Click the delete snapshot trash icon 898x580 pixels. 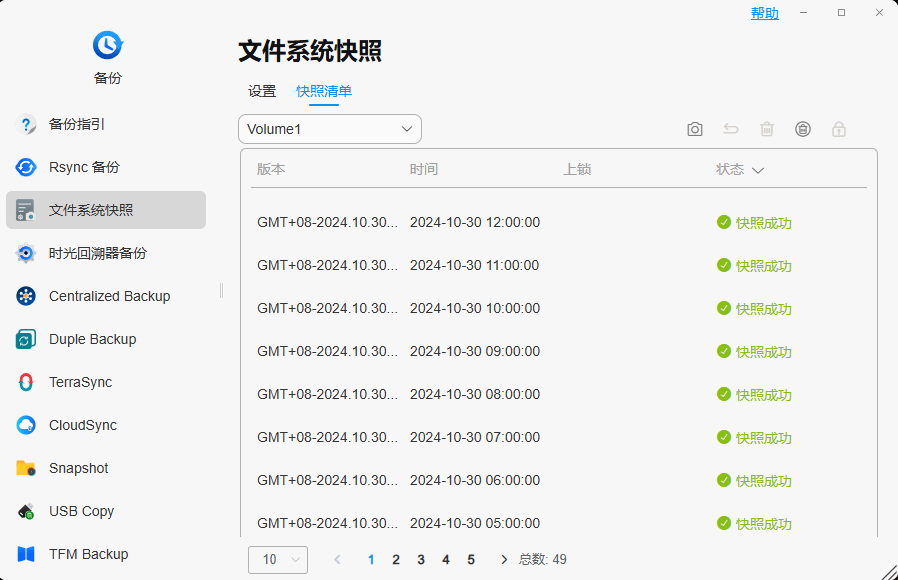[767, 129]
